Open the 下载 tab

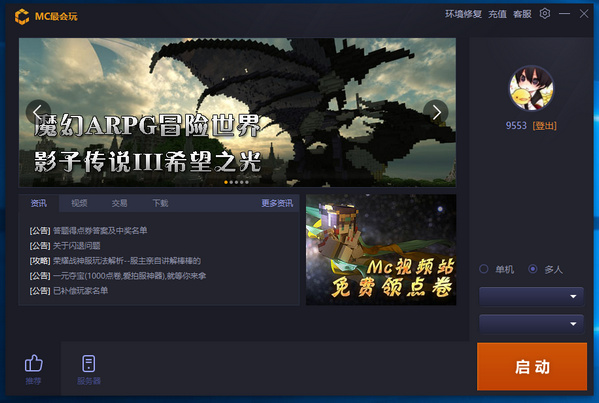click(160, 203)
